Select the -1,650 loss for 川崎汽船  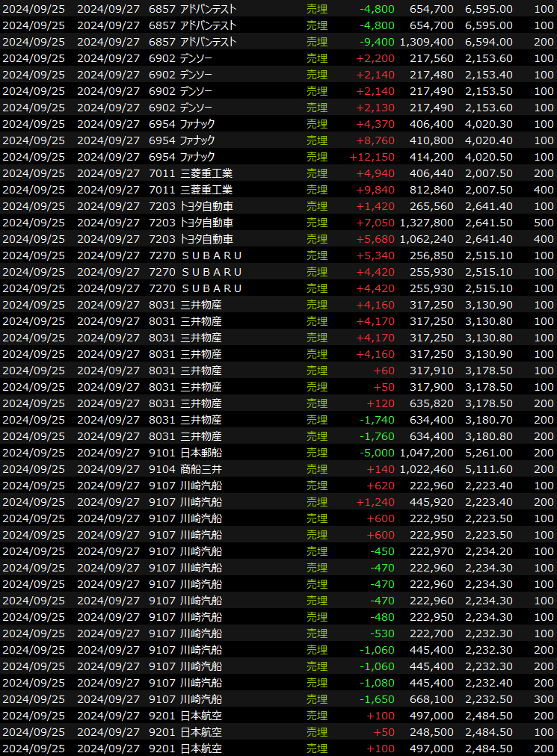377,699
